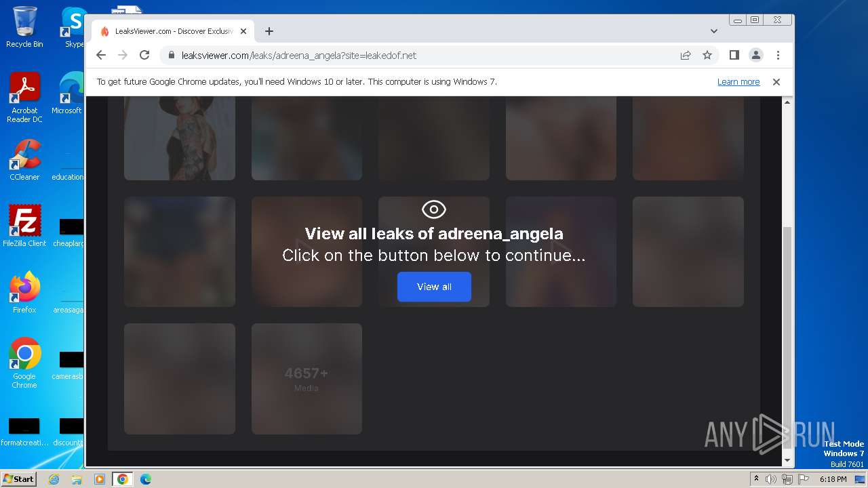Bookmark this tab with the star icon
Screen dimensions: 868x488
click(x=707, y=56)
